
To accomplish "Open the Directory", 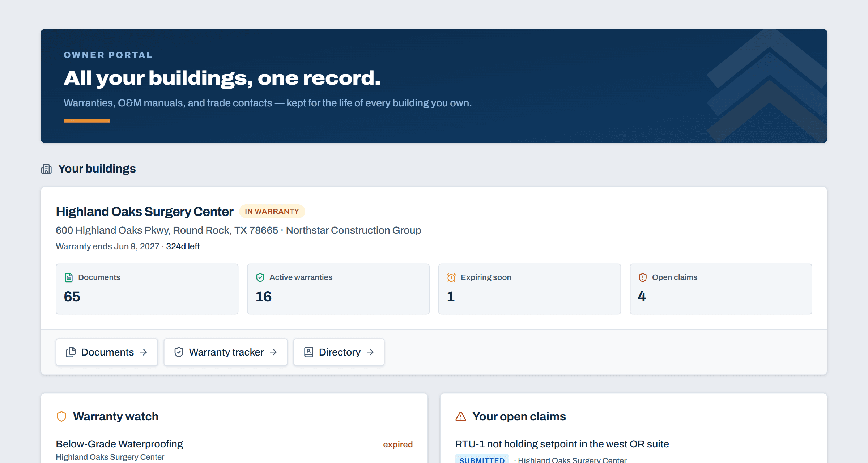I will tap(339, 352).
